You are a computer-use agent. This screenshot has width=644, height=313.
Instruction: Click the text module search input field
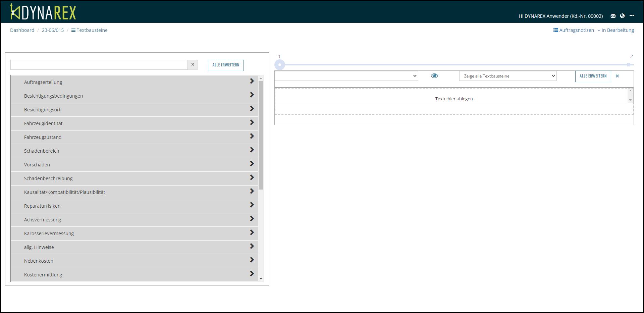pyautogui.click(x=99, y=65)
